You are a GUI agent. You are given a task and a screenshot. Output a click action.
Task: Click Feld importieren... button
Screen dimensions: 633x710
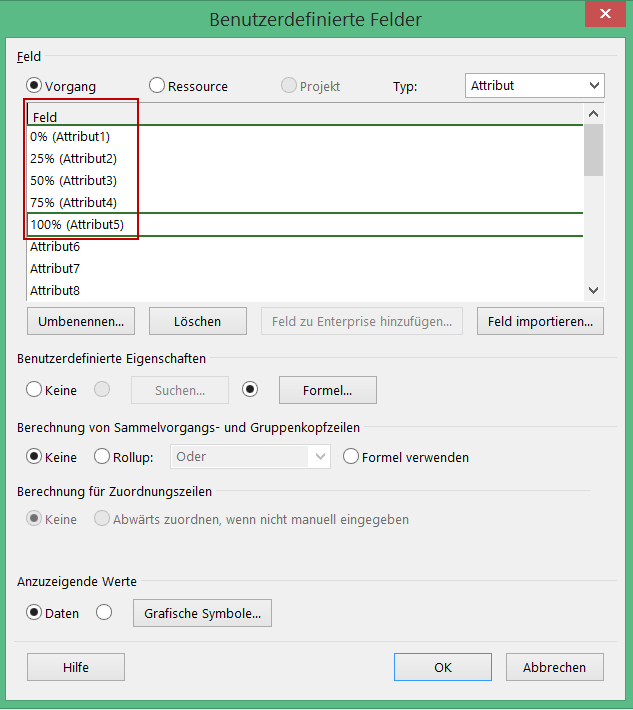coord(540,321)
